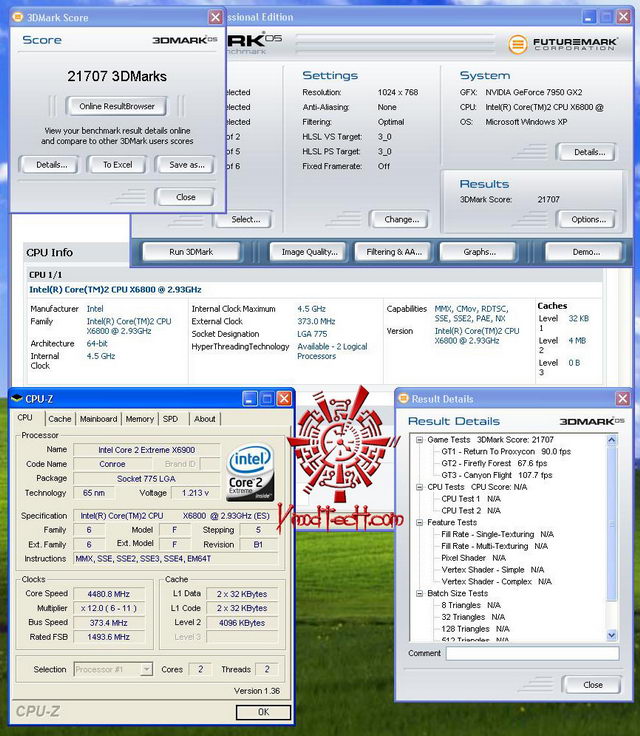
Task: Click the Intel Core 2 Extreme logo
Action: (x=250, y=472)
